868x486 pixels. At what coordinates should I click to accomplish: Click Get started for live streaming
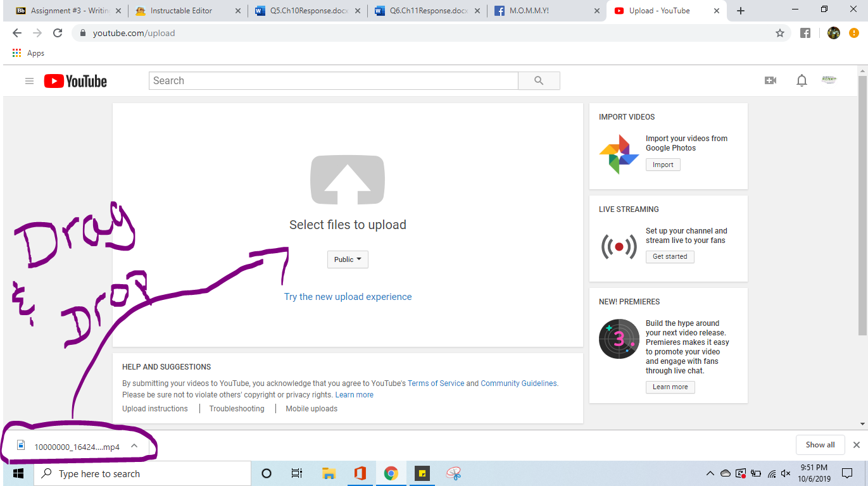click(670, 257)
